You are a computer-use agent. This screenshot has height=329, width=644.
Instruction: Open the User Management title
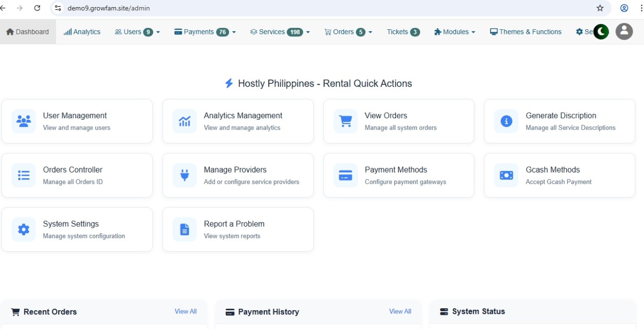[75, 115]
